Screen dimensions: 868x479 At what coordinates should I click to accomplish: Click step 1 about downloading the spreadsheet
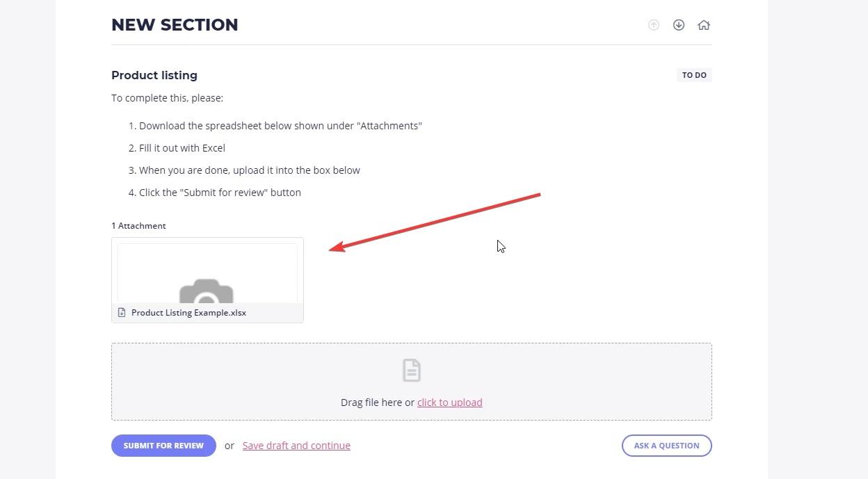[280, 126]
